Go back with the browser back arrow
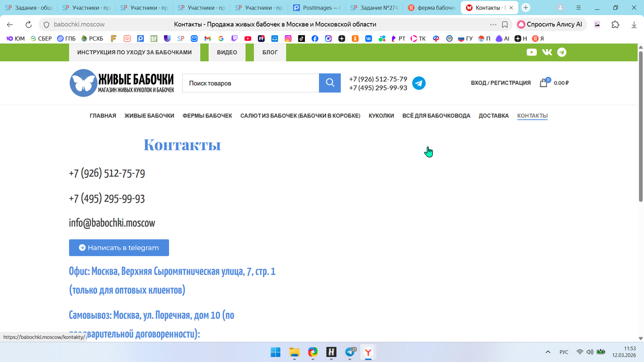The height and width of the screenshot is (362, 644). coord(10,24)
